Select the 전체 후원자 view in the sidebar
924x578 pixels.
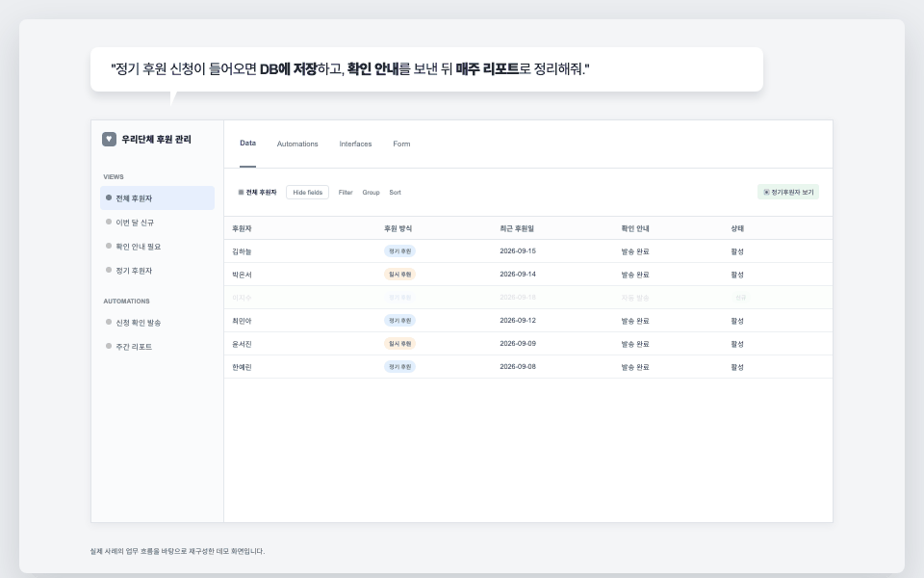click(157, 198)
